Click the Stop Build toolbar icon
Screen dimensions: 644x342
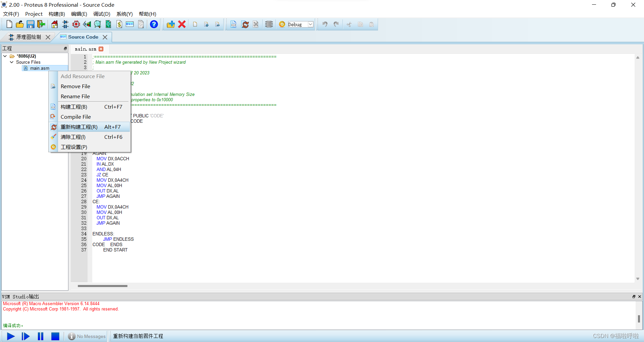(x=256, y=24)
